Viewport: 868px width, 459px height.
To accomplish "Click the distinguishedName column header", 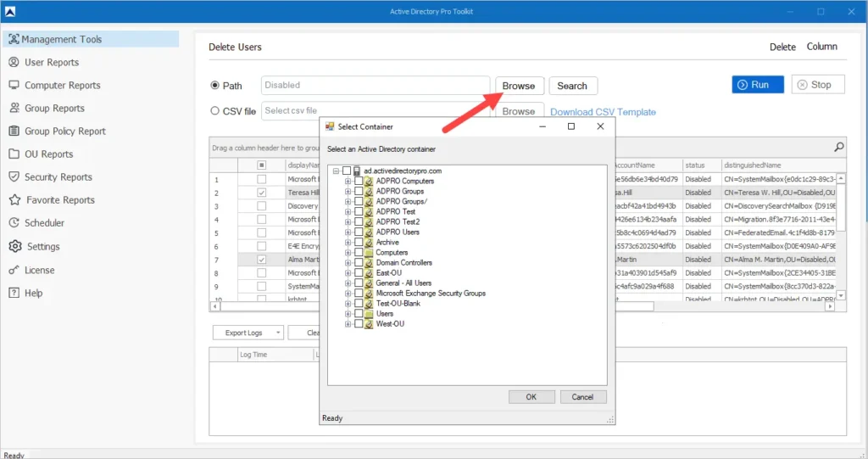I will click(783, 165).
